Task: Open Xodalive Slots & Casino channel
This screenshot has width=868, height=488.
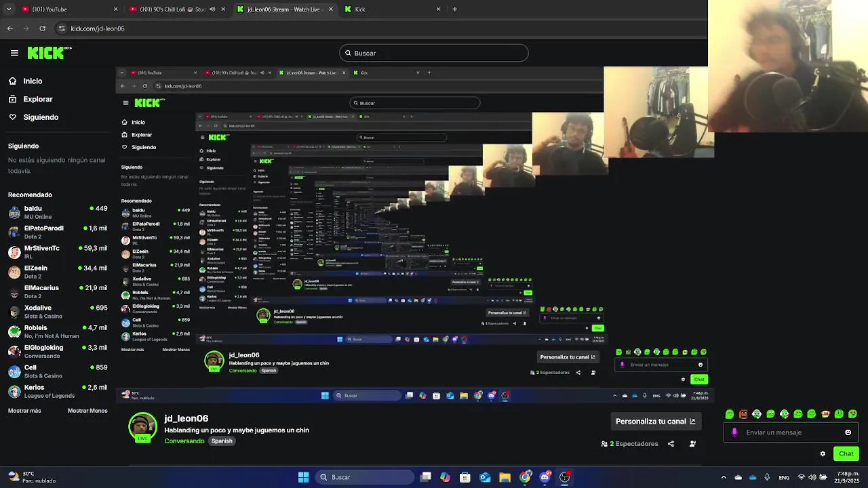Action: [58, 312]
